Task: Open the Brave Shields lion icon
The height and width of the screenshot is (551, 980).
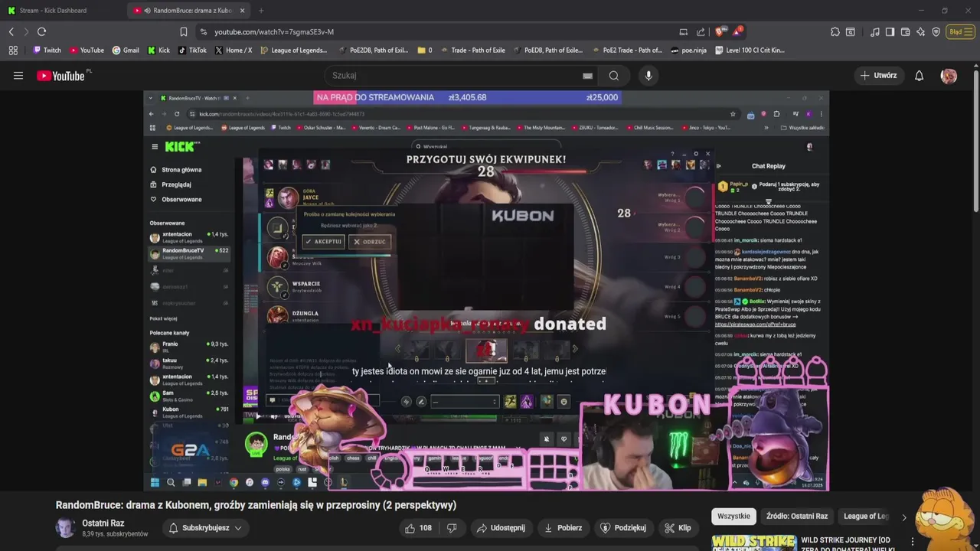Action: (719, 31)
